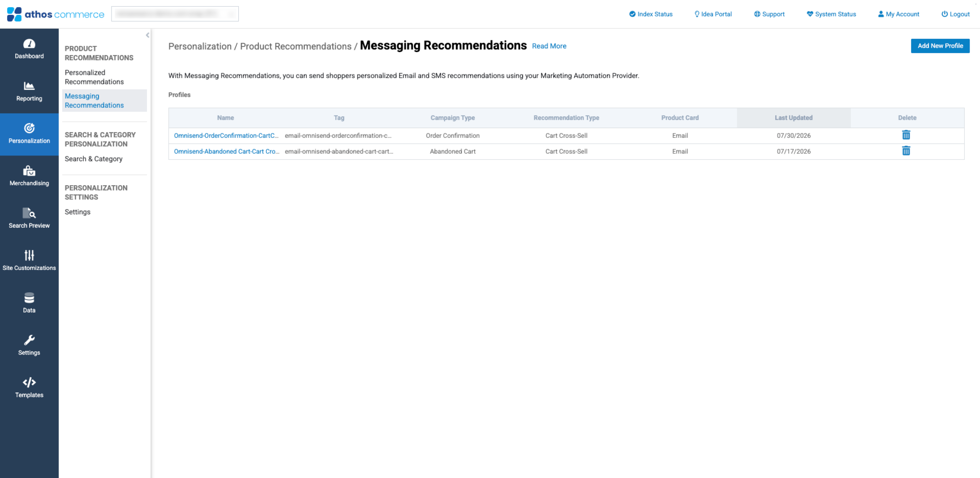The image size is (980, 478).
Task: Select Personalization in the left sidebar
Action: 29,134
